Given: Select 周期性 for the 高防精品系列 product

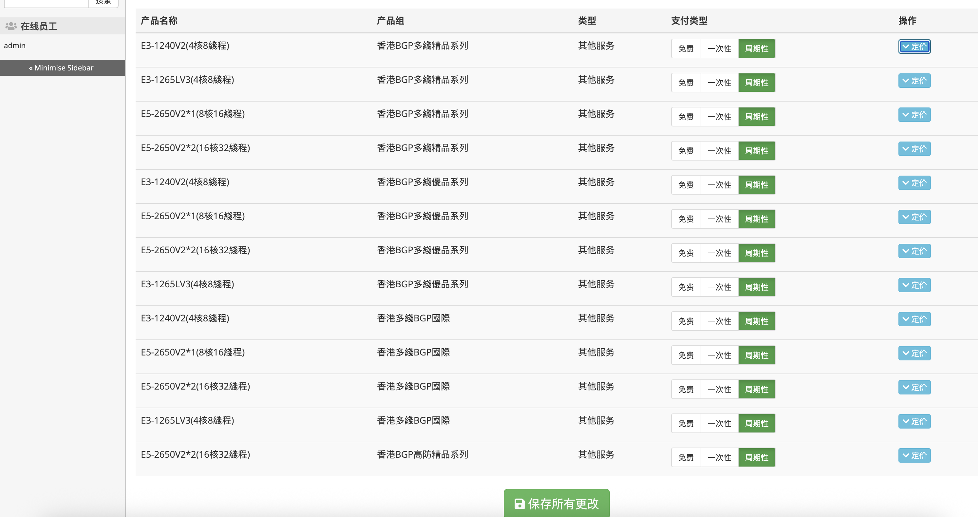Looking at the screenshot, I should (756, 457).
